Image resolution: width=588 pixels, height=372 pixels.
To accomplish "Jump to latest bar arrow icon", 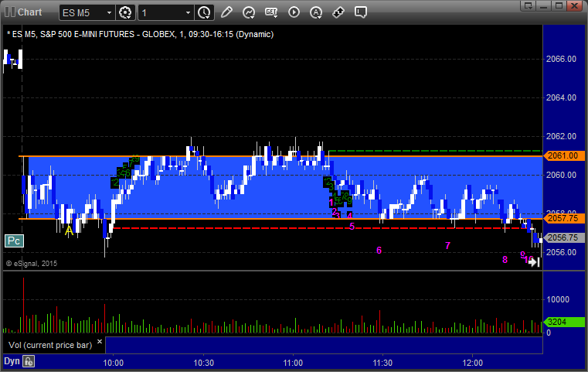I will point(534,262).
